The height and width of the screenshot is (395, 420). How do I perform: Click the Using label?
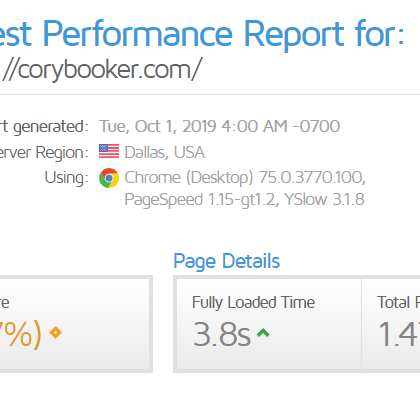(x=66, y=177)
